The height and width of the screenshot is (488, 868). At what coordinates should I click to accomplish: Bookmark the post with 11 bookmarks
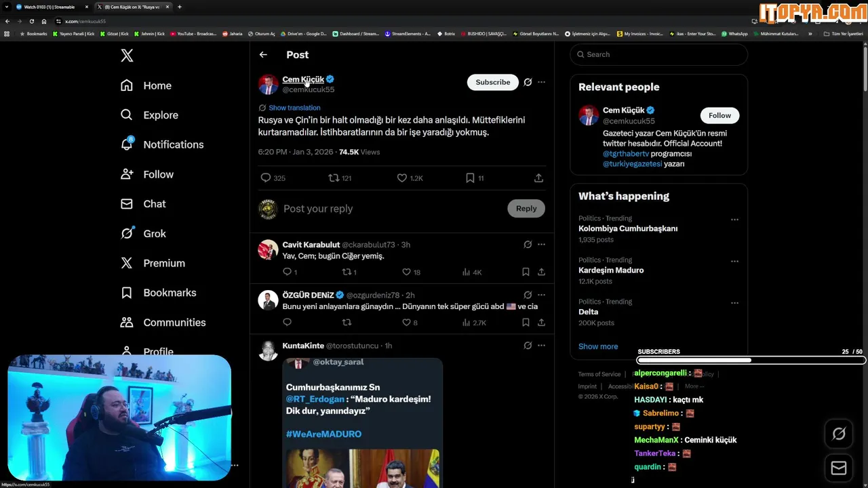(470, 178)
